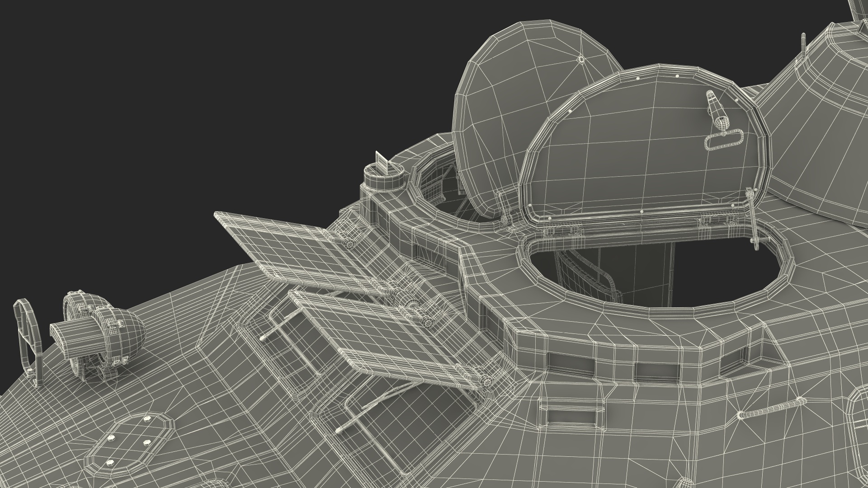Viewport: 868px width, 488px height.
Task: Select the hatch latch rod at right edge
Action: tap(753, 218)
